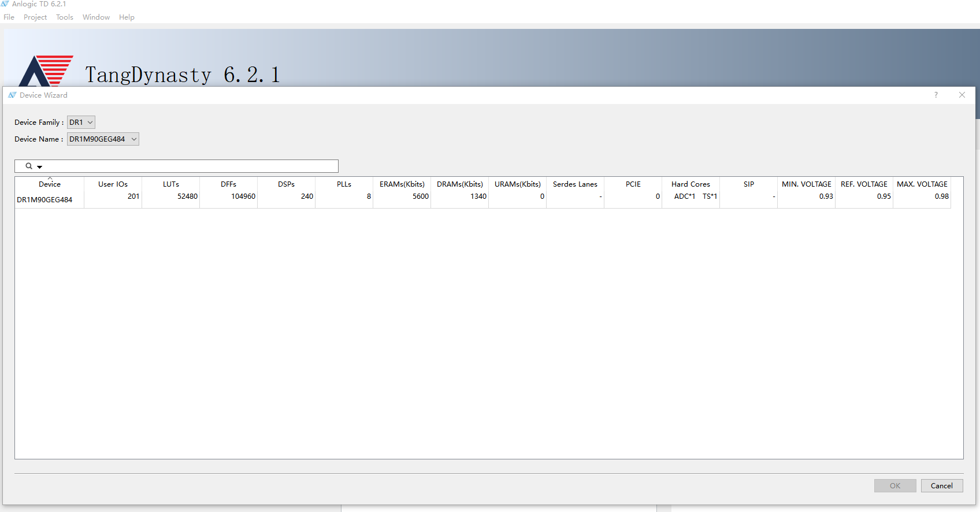Open the File menu

pyautogui.click(x=9, y=17)
